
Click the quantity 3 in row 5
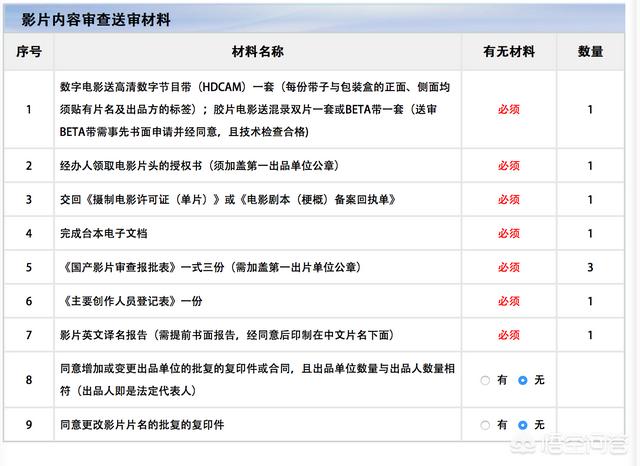tap(590, 267)
